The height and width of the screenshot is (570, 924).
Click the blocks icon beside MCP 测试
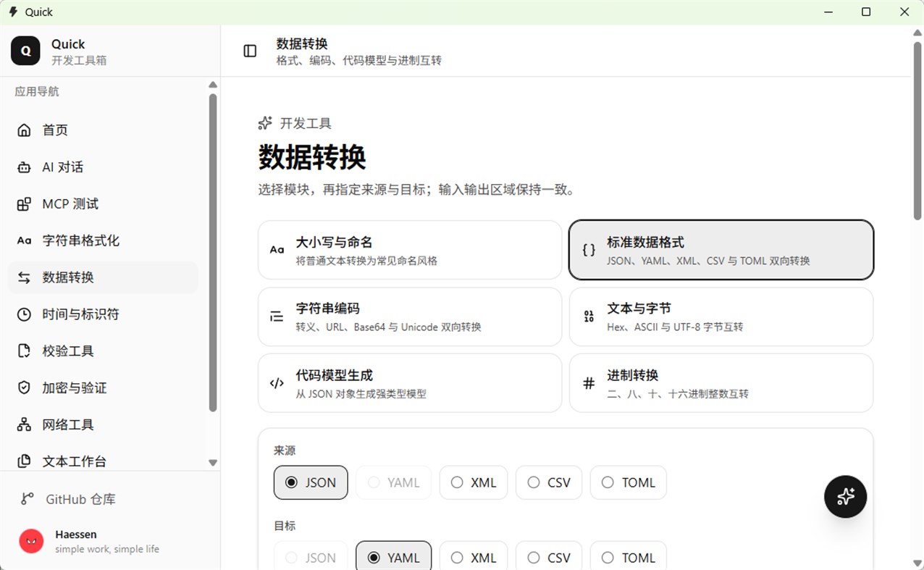pyautogui.click(x=24, y=204)
